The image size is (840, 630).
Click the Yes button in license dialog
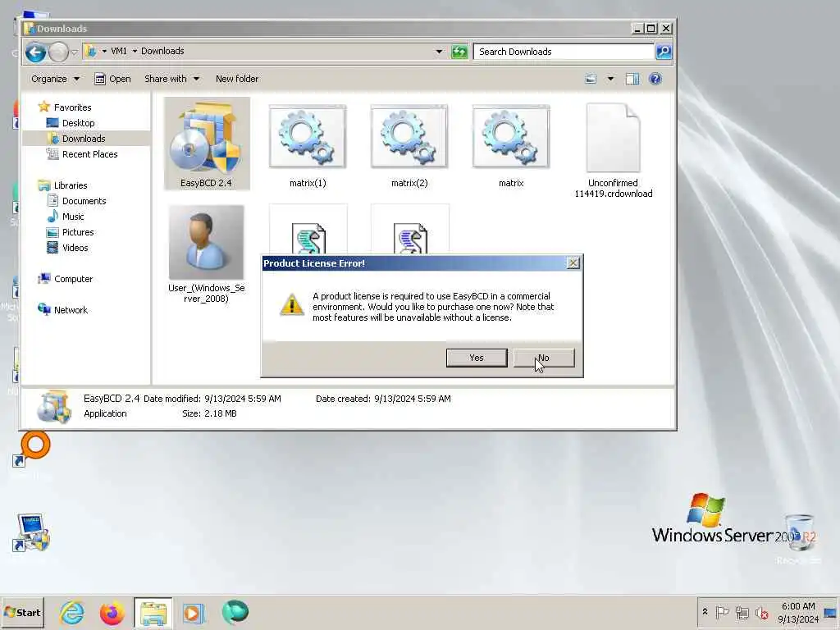tap(477, 358)
